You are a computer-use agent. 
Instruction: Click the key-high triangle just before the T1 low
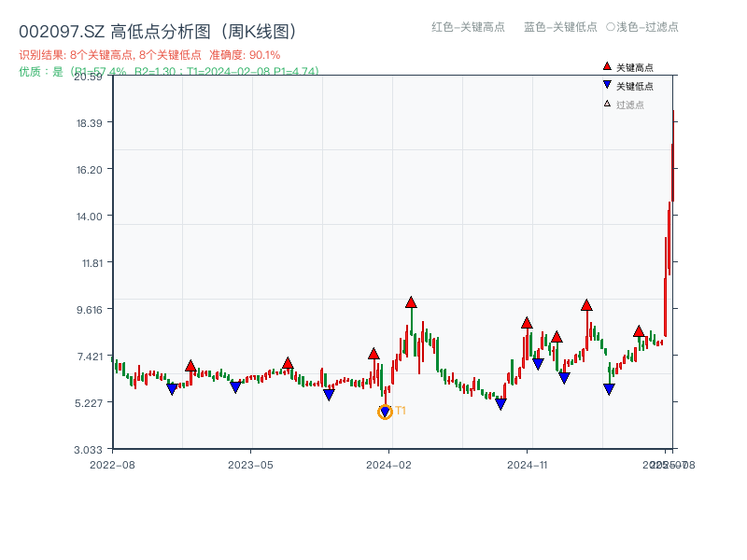point(374,354)
